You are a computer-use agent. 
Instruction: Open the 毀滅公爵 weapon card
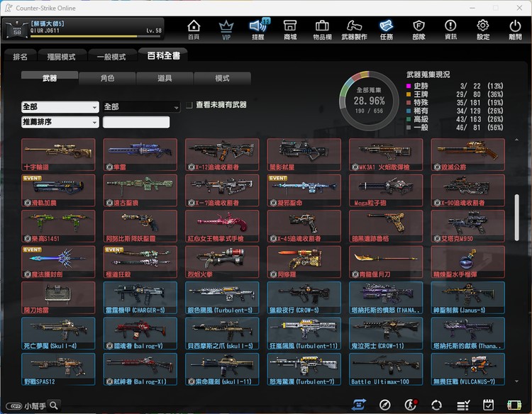point(468,155)
